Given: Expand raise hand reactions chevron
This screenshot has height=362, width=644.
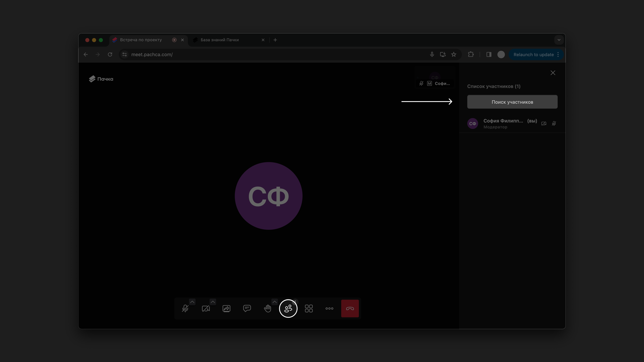Looking at the screenshot, I should click(x=275, y=302).
